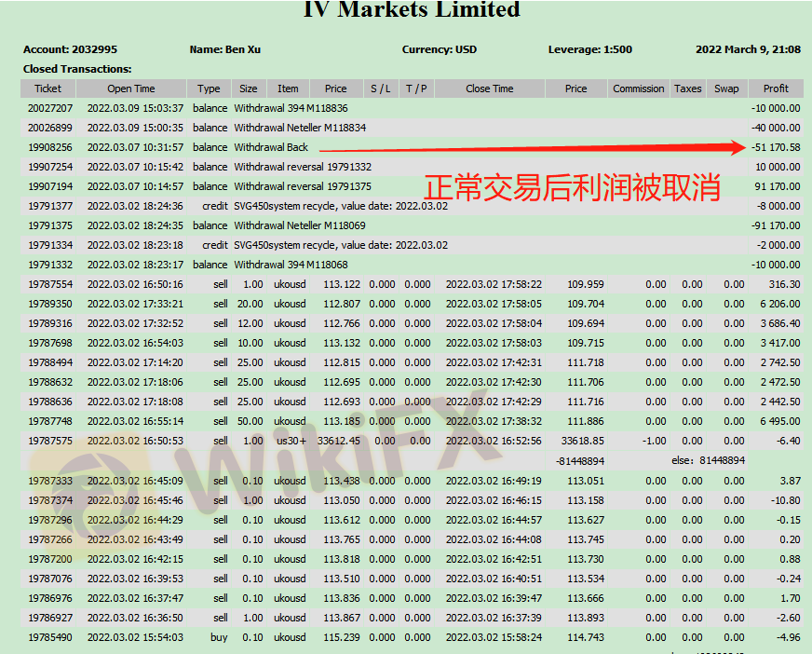Click the Open Time column header
Image resolution: width=812 pixels, height=654 pixels.
131,89
